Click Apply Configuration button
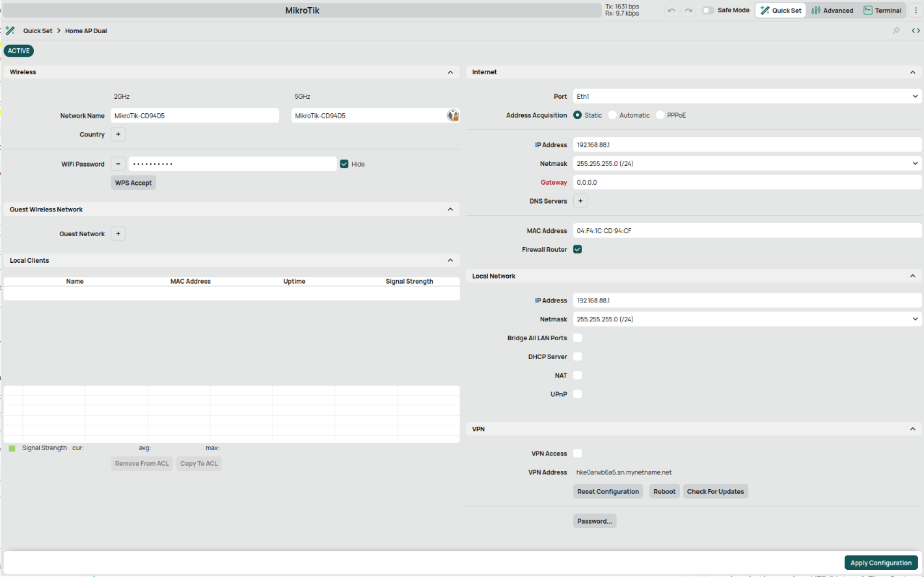This screenshot has height=577, width=924. pos(881,563)
